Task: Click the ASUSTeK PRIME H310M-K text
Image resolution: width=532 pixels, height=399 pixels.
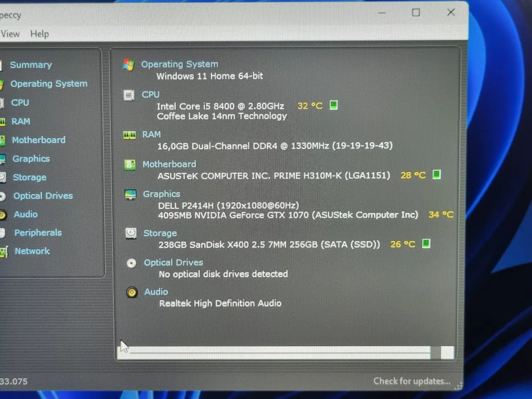Action: 274,176
